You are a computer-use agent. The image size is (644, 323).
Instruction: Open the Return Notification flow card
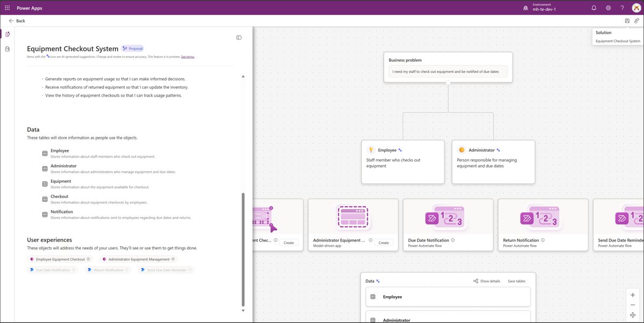tap(543, 225)
